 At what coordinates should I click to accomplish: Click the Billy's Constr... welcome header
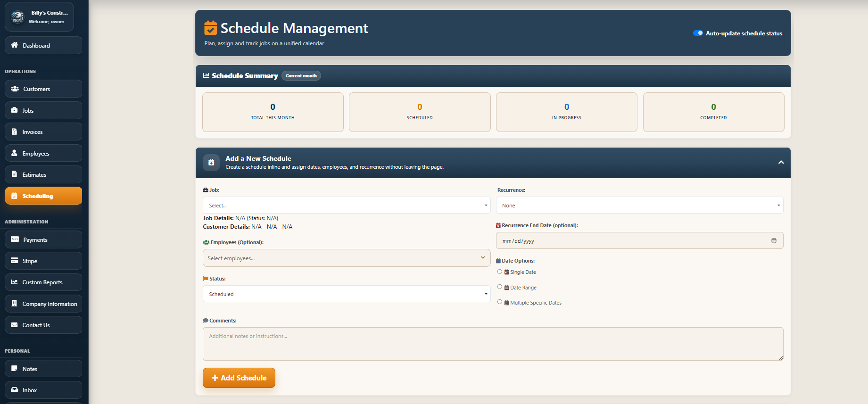click(40, 17)
